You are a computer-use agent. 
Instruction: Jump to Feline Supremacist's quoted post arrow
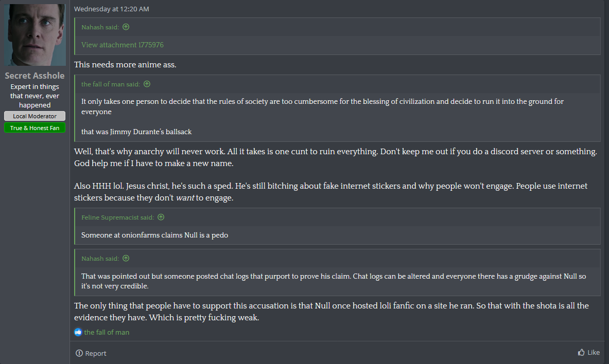click(x=161, y=217)
